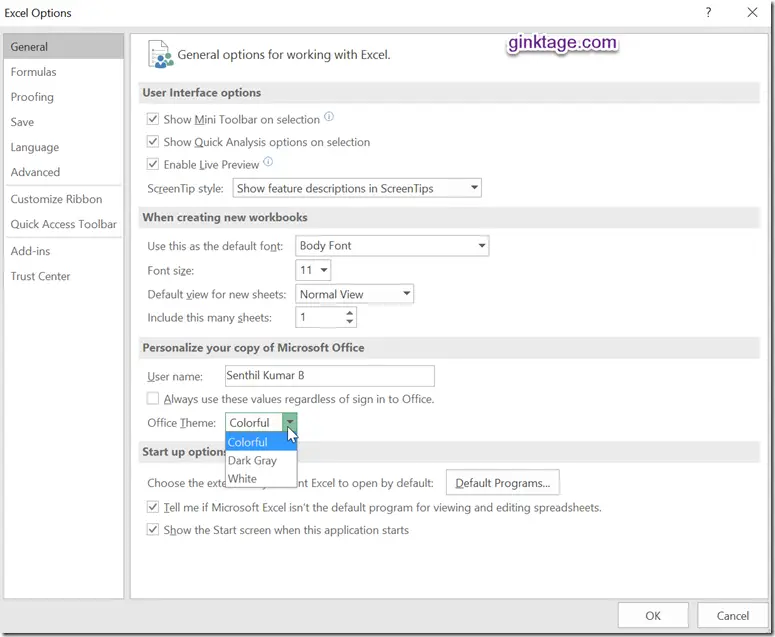Switch to the Formulas category
Image resolution: width=775 pixels, height=637 pixels.
(x=63, y=72)
